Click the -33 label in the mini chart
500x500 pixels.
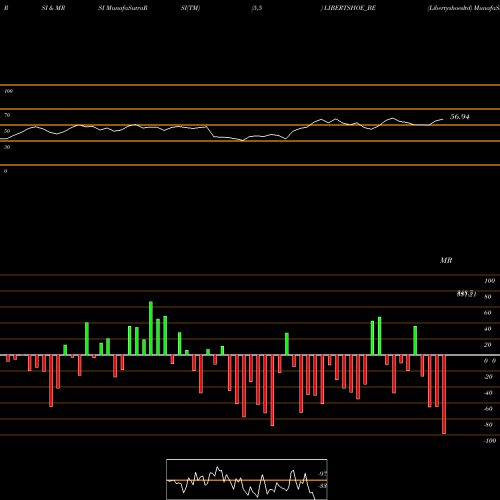(322, 486)
